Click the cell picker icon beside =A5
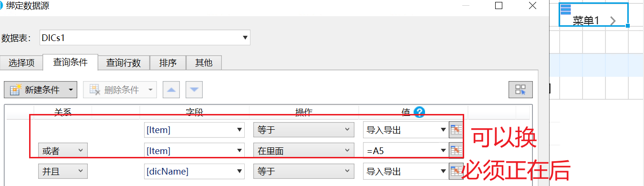The image size is (644, 186). 456,150
